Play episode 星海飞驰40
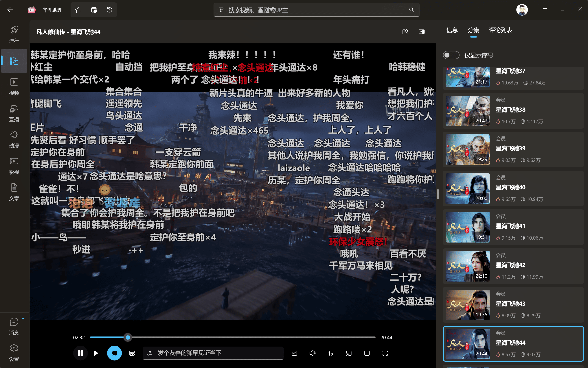The height and width of the screenshot is (368, 588). pos(513,189)
